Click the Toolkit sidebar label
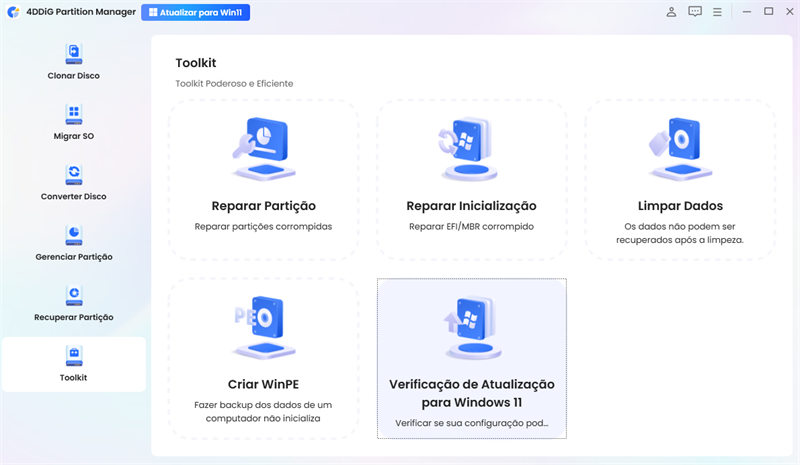 tap(73, 378)
